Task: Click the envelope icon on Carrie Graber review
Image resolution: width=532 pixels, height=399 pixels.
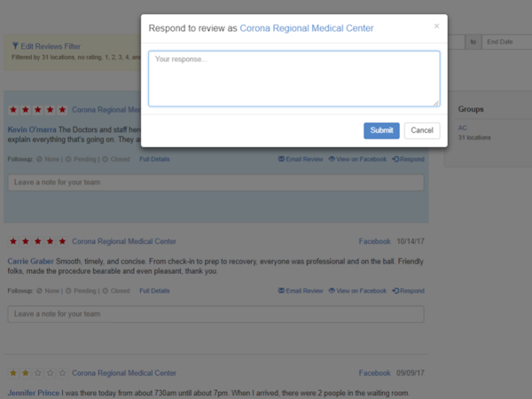Action: click(x=281, y=291)
